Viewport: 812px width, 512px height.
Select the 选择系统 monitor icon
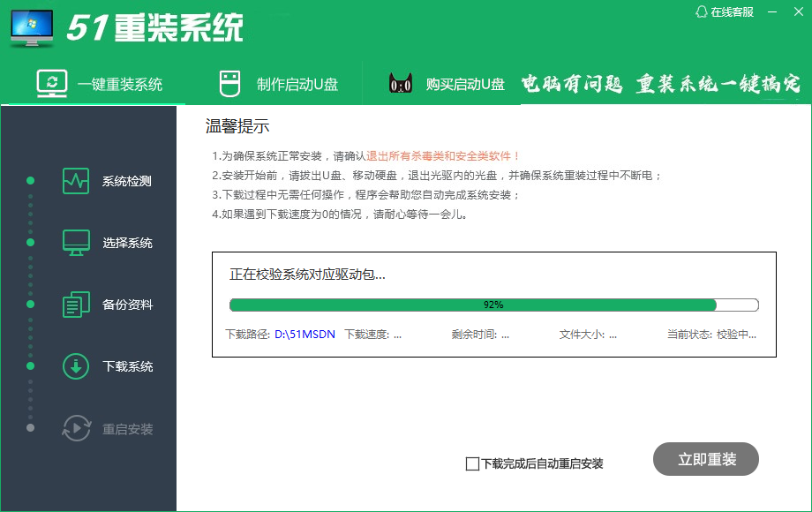pos(76,243)
